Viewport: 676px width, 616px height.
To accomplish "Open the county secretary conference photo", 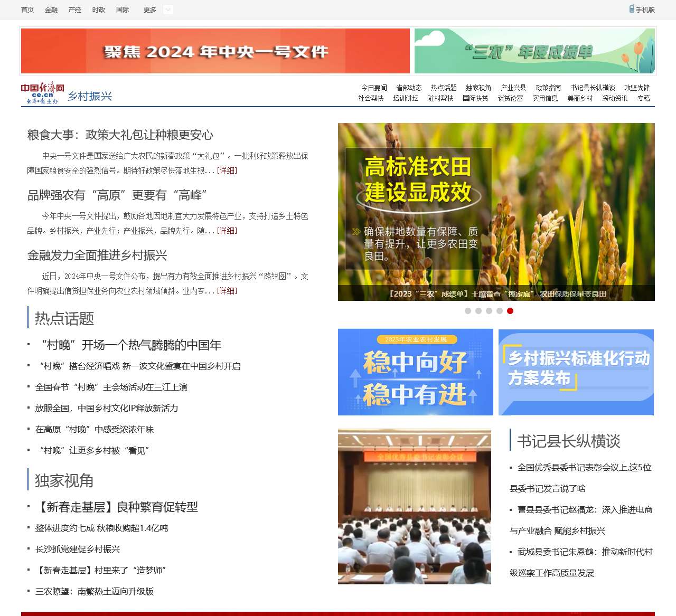I will [415, 507].
